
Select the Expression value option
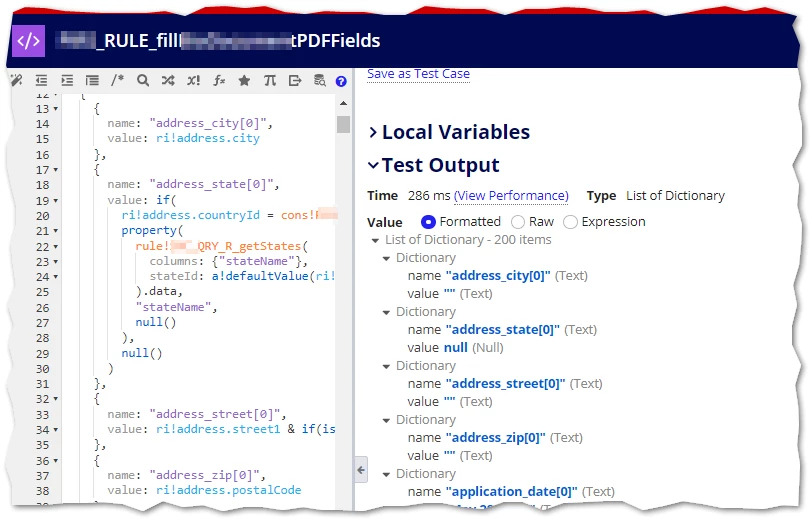(570, 222)
